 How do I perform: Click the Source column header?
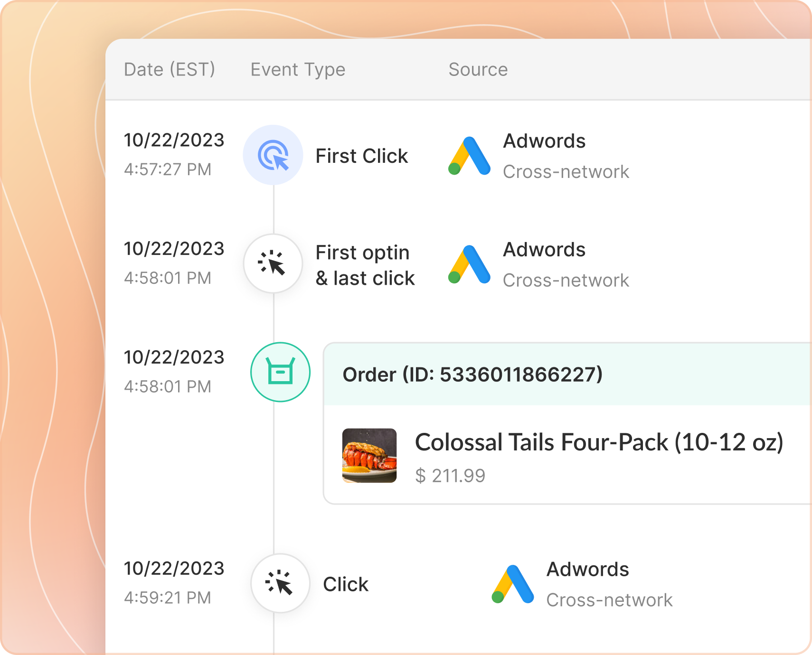478,69
